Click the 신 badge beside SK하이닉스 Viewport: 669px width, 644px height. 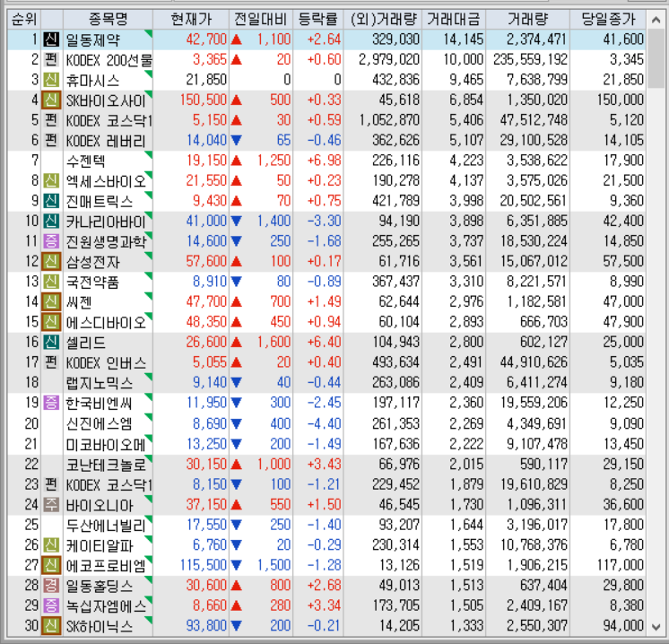51,626
